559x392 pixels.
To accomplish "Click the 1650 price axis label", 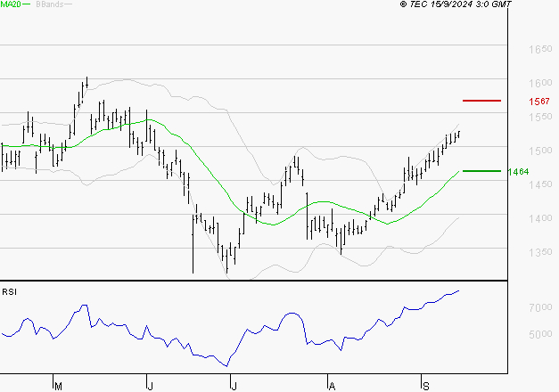I will coord(540,49).
